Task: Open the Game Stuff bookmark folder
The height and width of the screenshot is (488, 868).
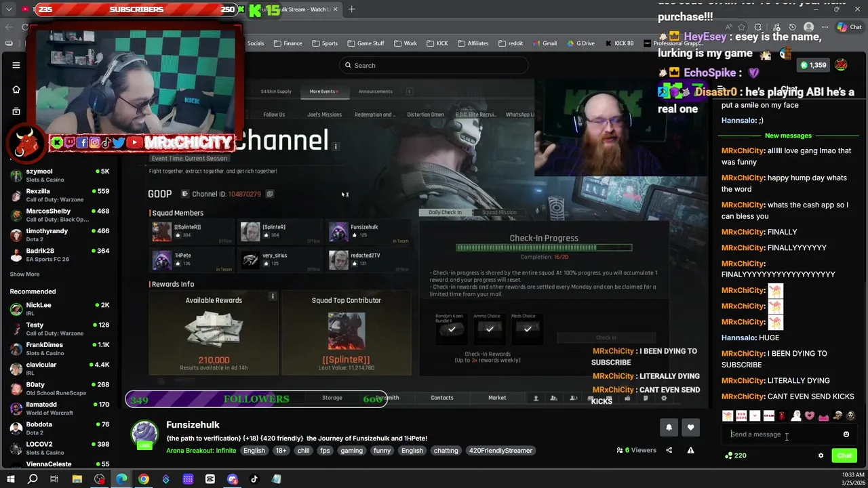Action: point(366,43)
